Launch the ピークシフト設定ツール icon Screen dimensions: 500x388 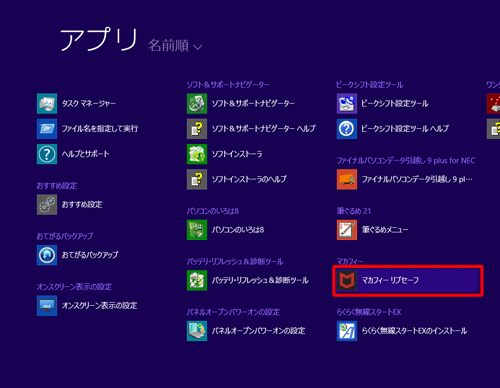click(x=347, y=104)
